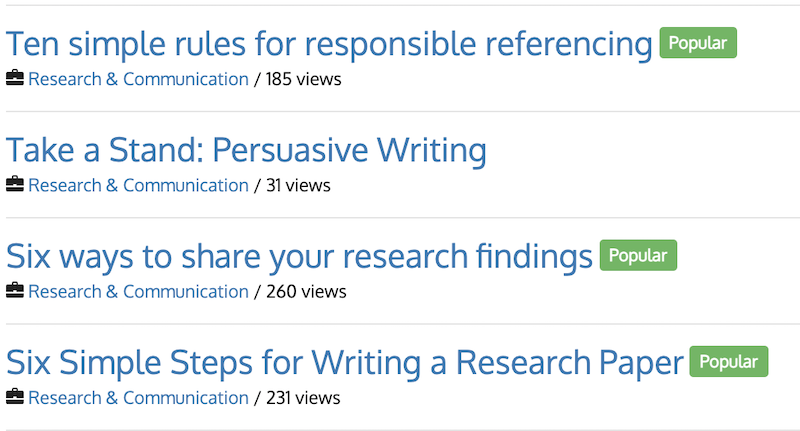Click briefcase icon under Six ways to share
The height and width of the screenshot is (431, 800).
coord(15,291)
